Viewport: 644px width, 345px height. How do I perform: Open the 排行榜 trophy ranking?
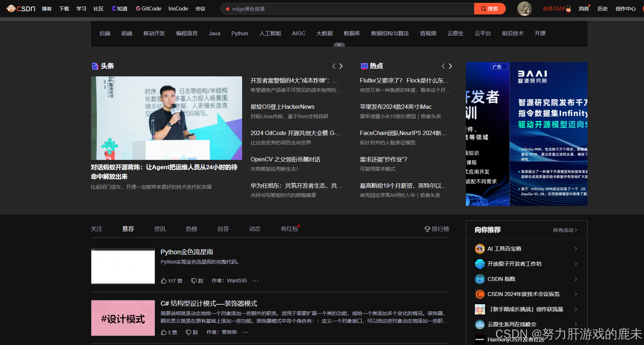(x=437, y=229)
